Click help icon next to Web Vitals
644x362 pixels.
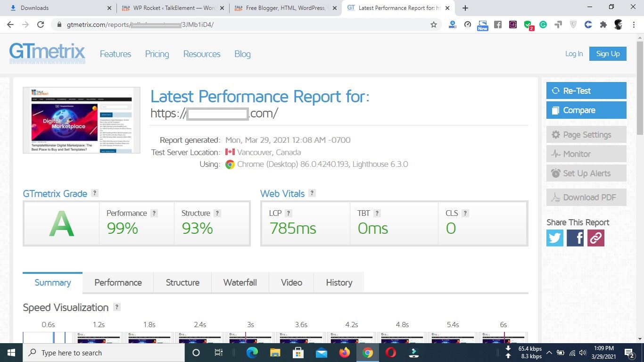pyautogui.click(x=312, y=193)
